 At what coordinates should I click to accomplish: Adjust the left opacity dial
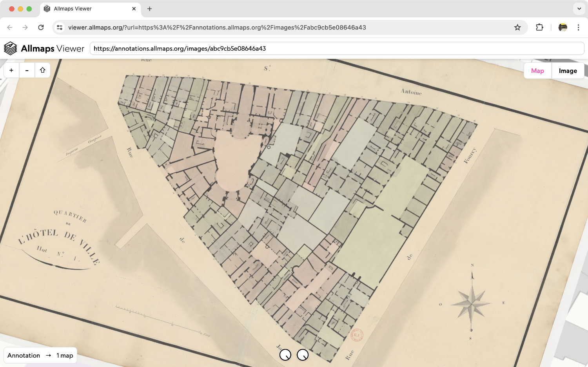(x=285, y=355)
